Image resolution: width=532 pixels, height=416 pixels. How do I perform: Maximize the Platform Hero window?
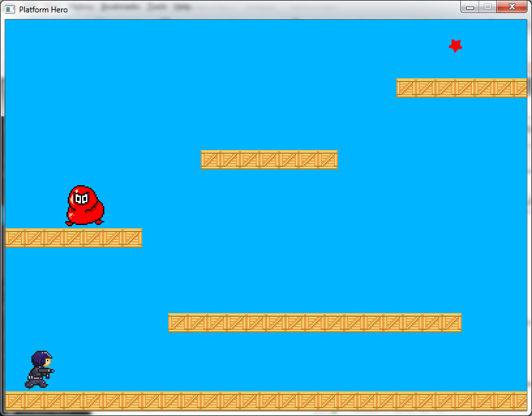click(x=487, y=7)
